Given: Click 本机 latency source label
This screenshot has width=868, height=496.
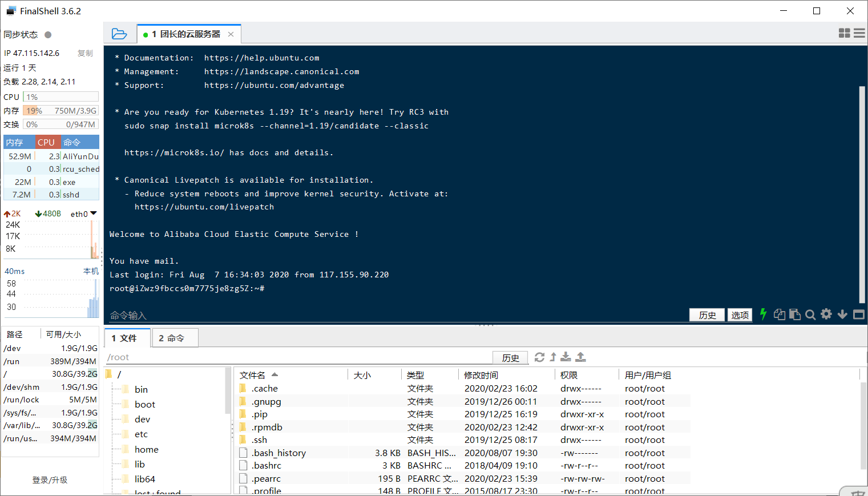Looking at the screenshot, I should click(x=91, y=271).
